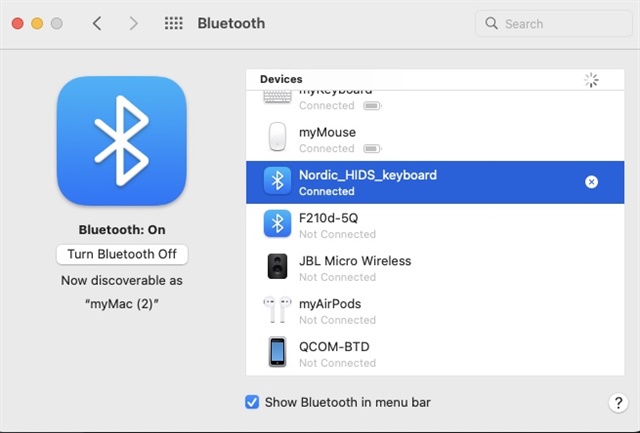The image size is (640, 433).
Task: Click the myMouse device icon
Action: coord(277,138)
